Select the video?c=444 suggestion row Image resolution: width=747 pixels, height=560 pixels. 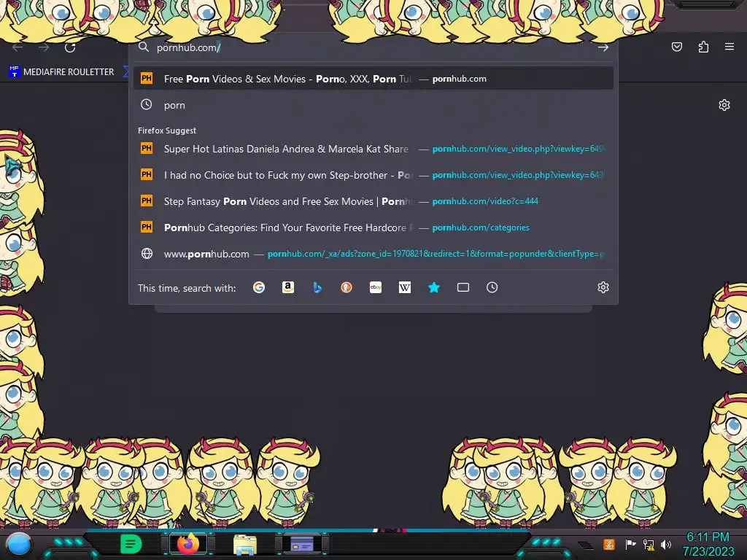(373, 201)
